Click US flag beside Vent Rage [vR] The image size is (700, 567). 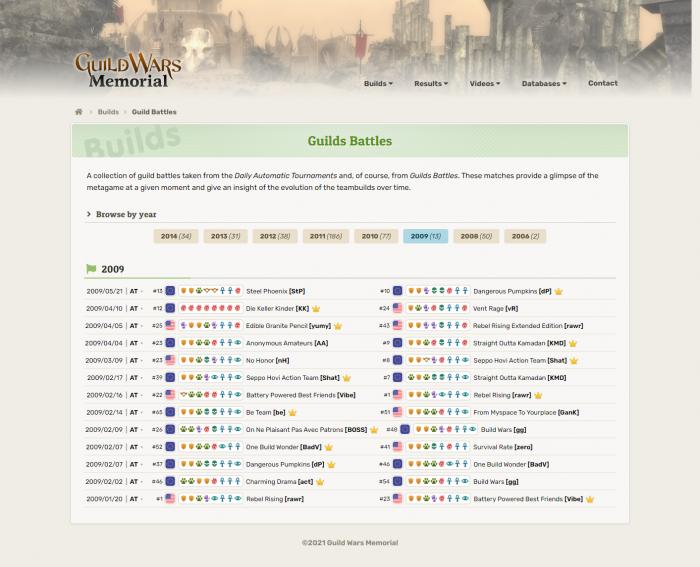(397, 308)
